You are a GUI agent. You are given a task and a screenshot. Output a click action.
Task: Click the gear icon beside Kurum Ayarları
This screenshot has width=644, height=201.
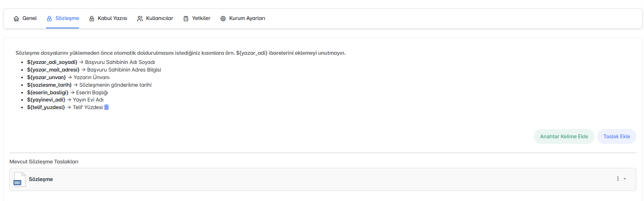click(223, 19)
